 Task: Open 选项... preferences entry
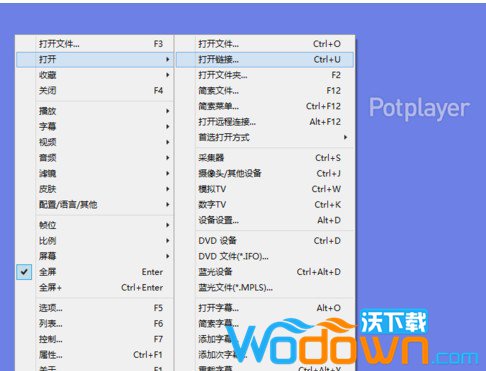[95, 308]
